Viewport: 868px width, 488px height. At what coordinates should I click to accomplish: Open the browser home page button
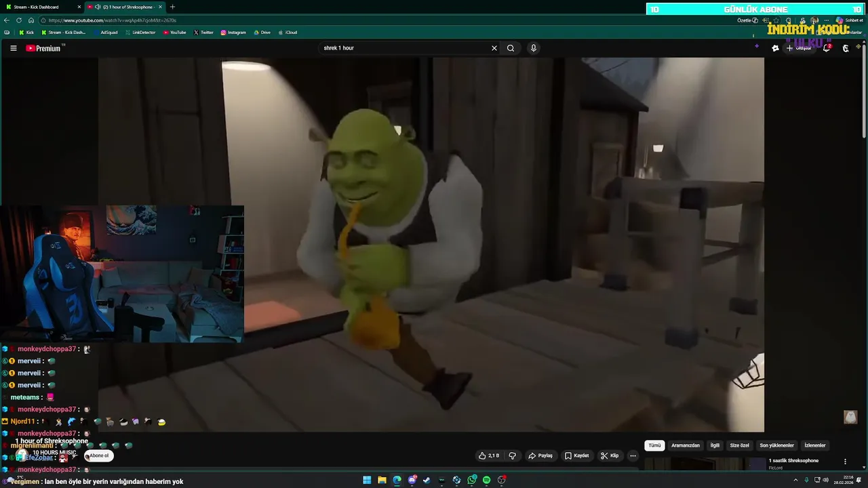pos(31,20)
